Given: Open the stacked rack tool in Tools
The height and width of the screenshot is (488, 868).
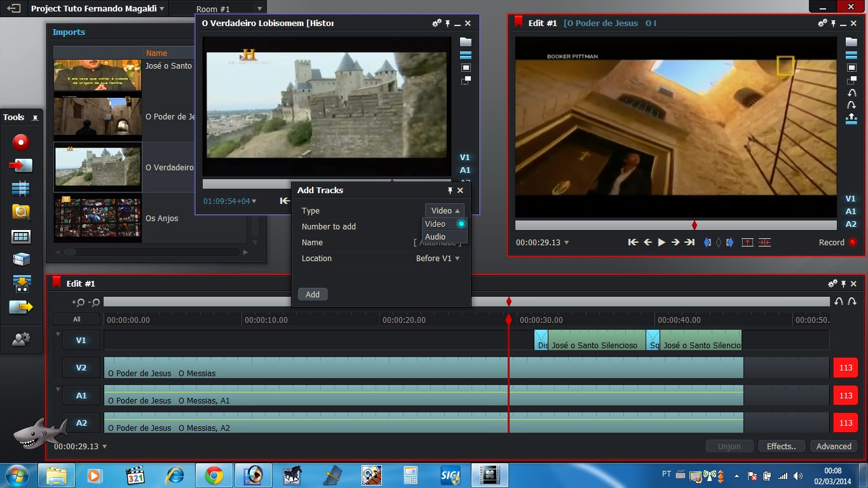Looking at the screenshot, I should click(x=21, y=259).
